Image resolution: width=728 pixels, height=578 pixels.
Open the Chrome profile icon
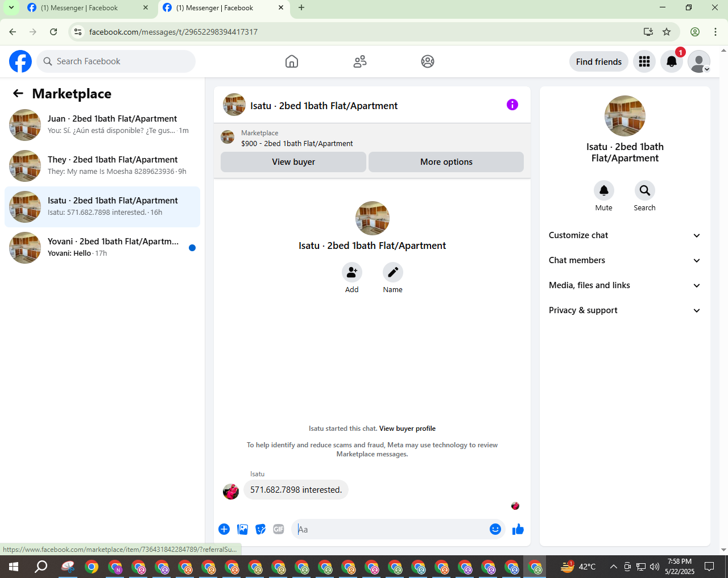point(695,32)
